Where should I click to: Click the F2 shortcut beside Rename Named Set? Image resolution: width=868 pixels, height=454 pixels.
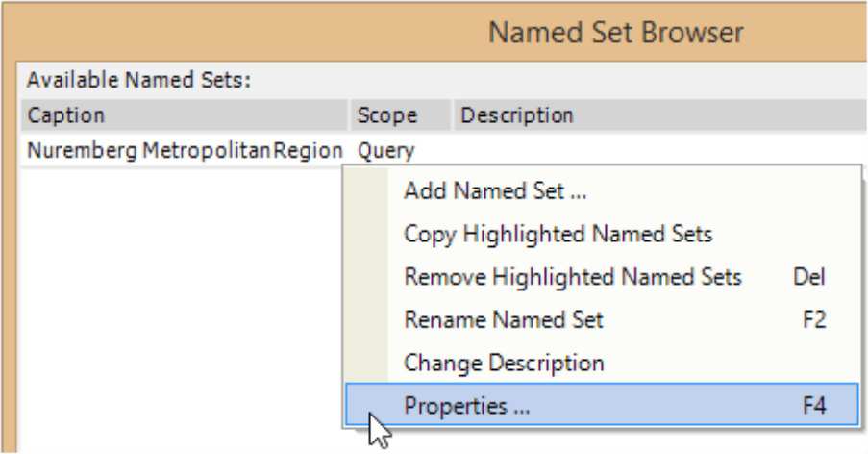[813, 319]
